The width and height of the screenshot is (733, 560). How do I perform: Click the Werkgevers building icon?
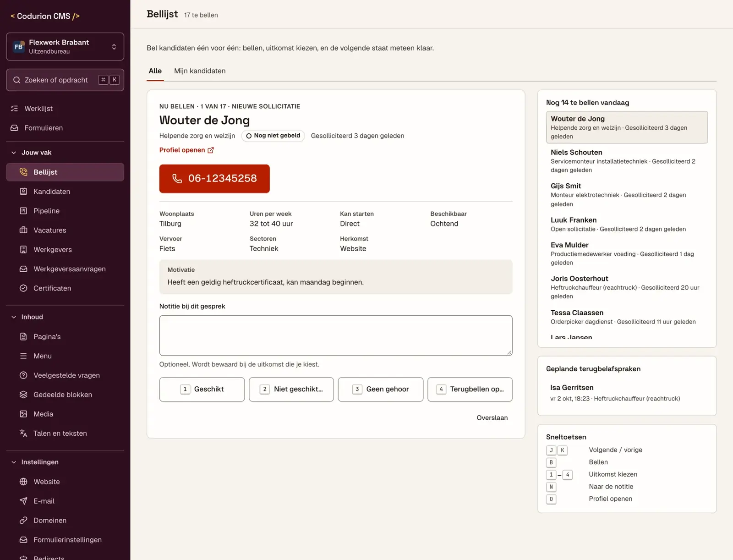click(23, 249)
